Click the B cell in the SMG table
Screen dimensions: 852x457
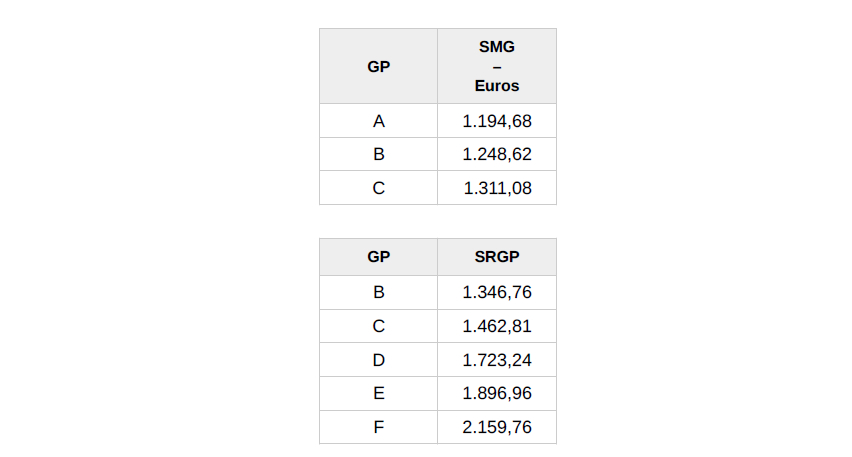pyautogui.click(x=378, y=154)
